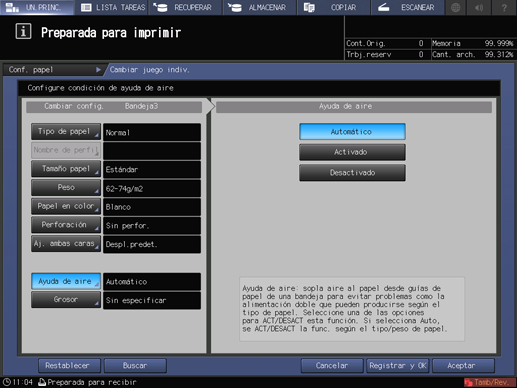
Task: Open the RECUPERAR tab
Action: [x=185, y=7]
